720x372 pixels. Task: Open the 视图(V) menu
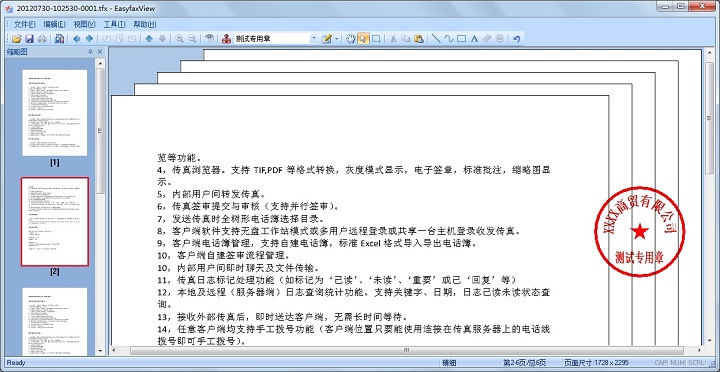tap(84, 24)
